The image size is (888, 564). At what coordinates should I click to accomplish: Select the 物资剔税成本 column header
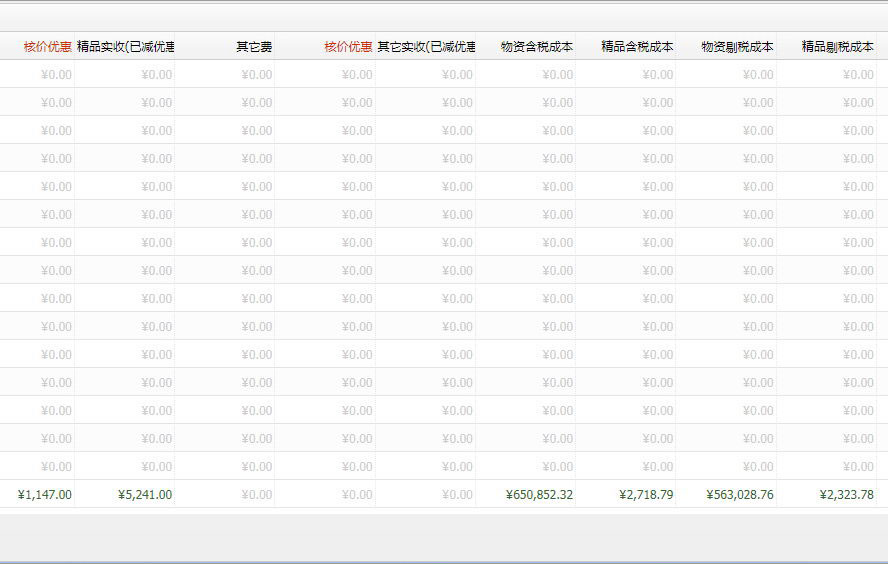click(737, 46)
